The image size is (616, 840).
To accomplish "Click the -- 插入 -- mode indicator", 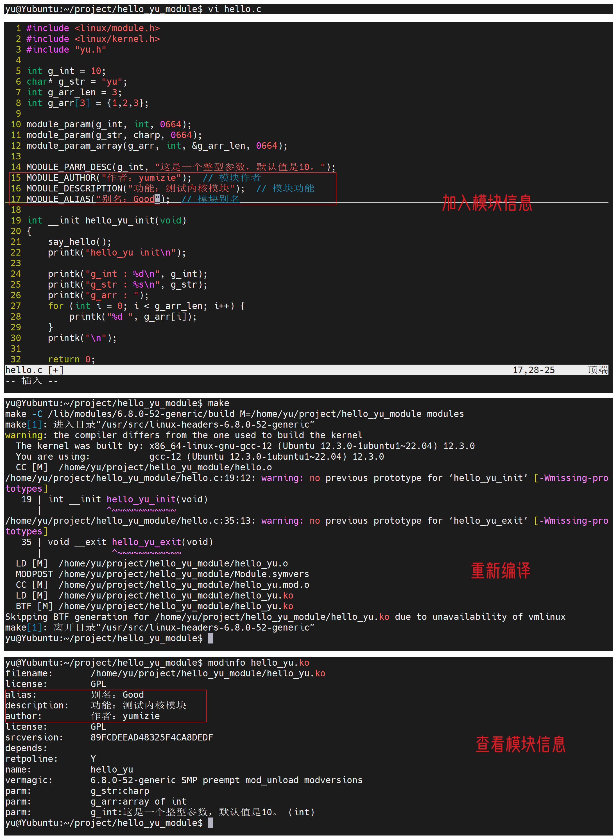I will (x=32, y=381).
